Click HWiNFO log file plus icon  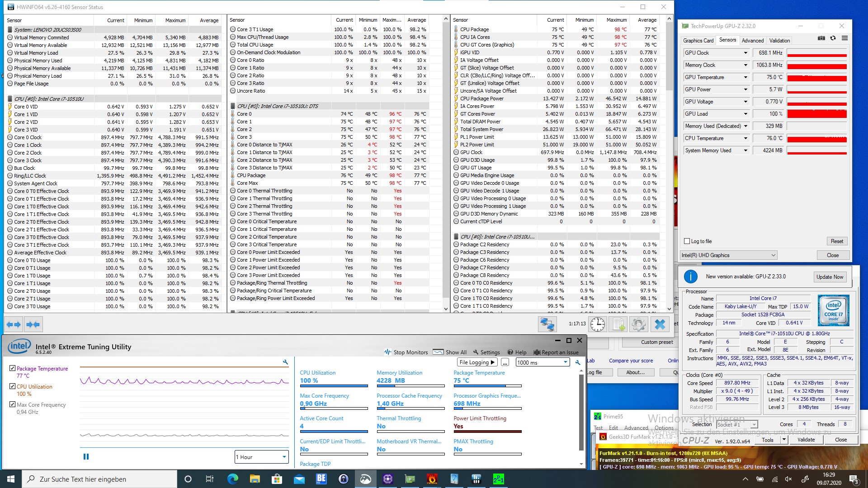pyautogui.click(x=618, y=324)
